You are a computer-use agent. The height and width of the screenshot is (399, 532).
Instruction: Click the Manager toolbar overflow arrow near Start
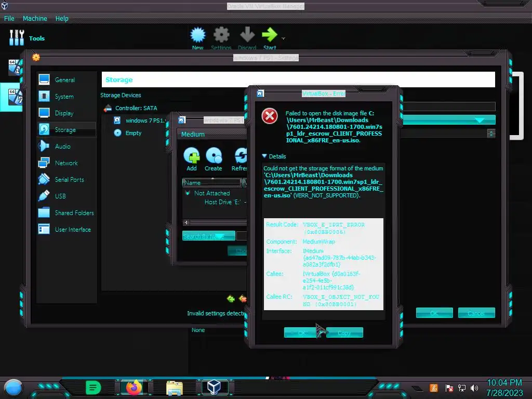pos(283,38)
